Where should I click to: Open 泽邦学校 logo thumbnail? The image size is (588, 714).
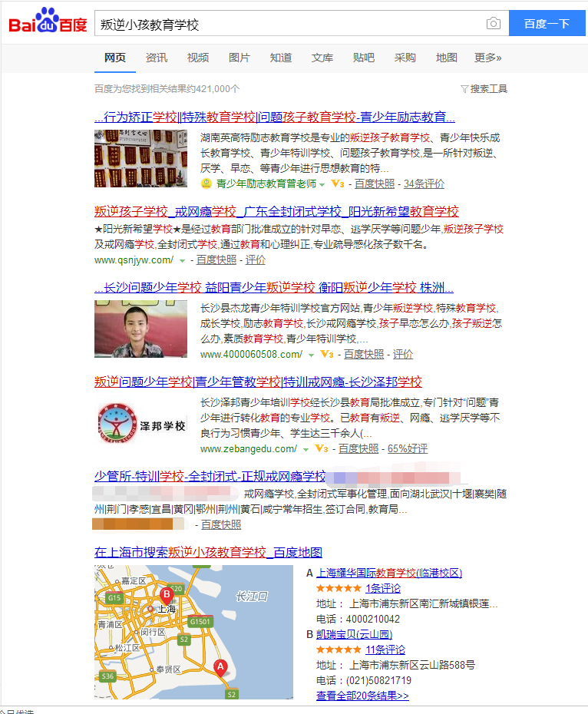[140, 424]
